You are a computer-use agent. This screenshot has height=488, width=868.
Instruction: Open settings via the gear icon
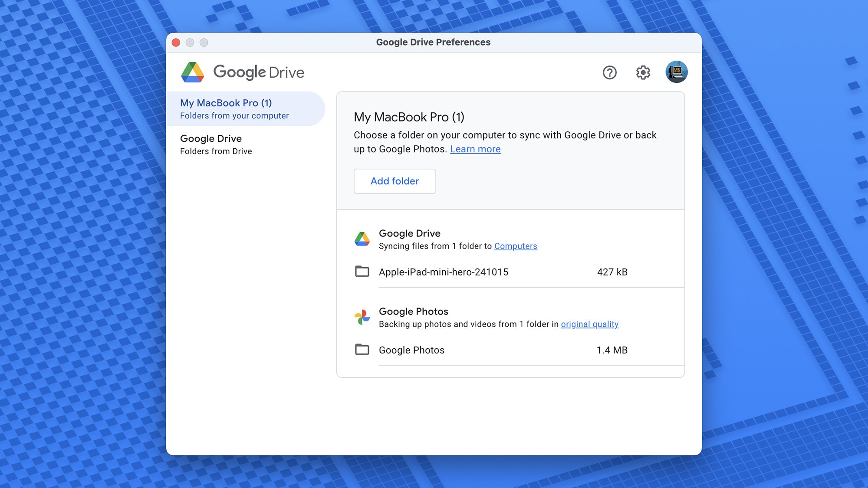click(x=643, y=72)
